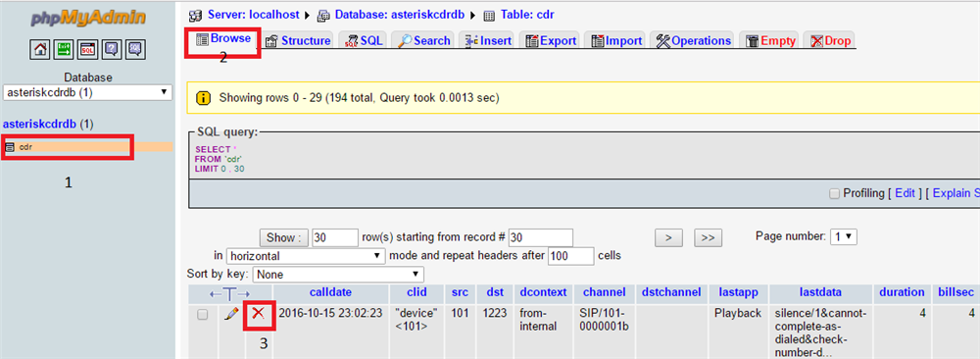Click the starting record number field

point(541,237)
